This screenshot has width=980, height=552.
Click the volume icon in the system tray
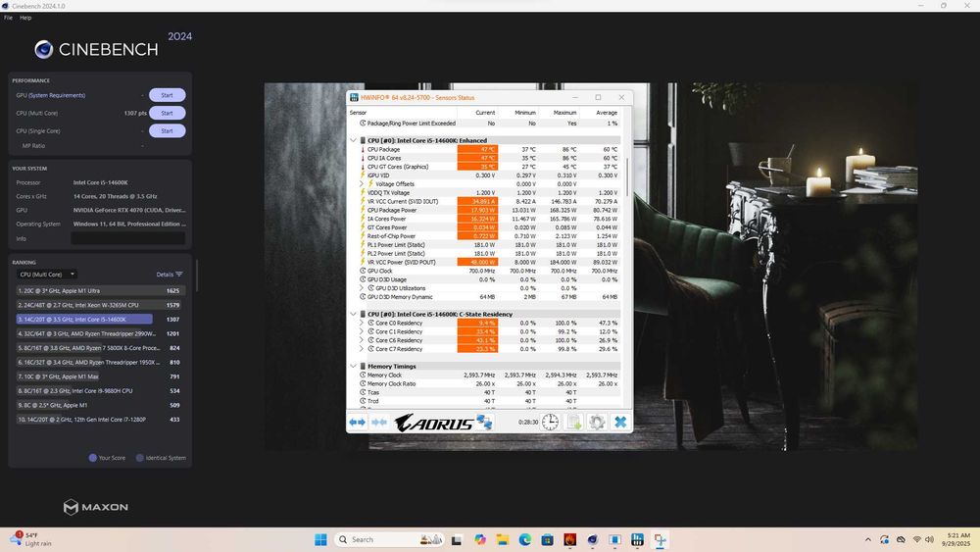(x=929, y=539)
